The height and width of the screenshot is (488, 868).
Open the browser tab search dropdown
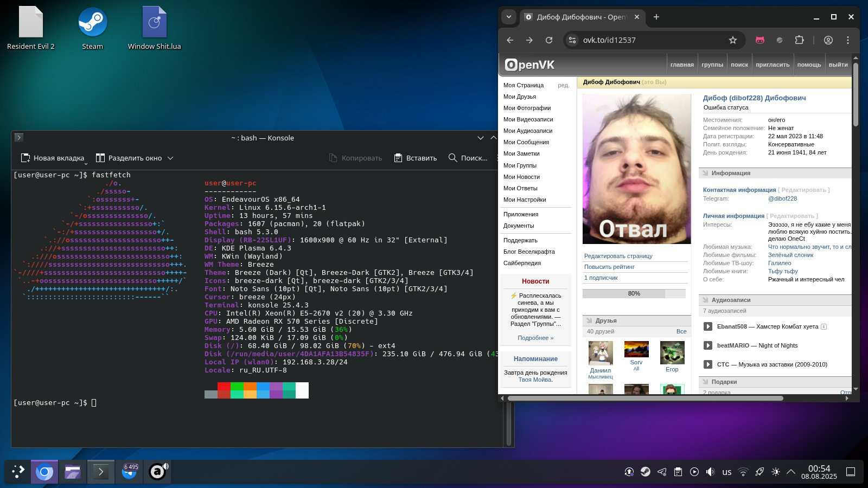tap(508, 17)
